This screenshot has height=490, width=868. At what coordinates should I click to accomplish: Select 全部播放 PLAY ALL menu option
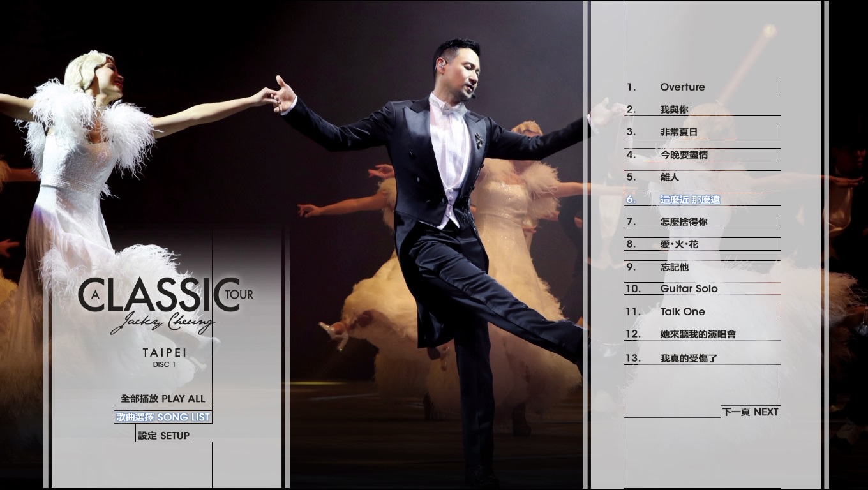[163, 399]
